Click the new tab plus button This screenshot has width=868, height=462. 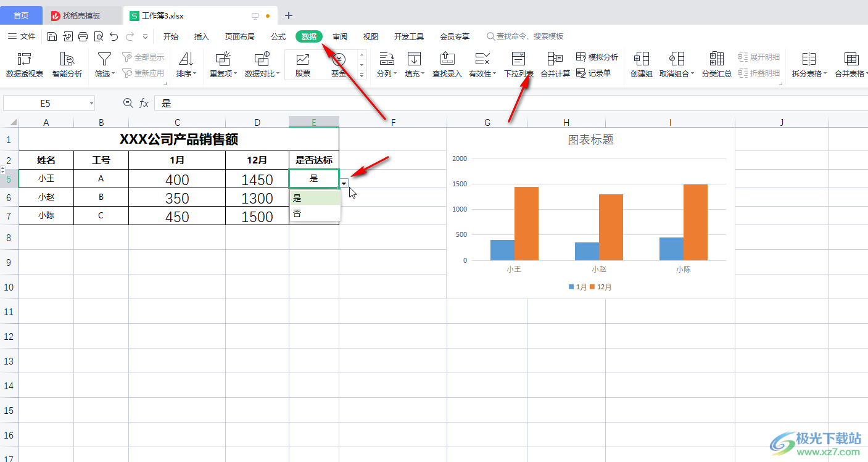[x=289, y=15]
